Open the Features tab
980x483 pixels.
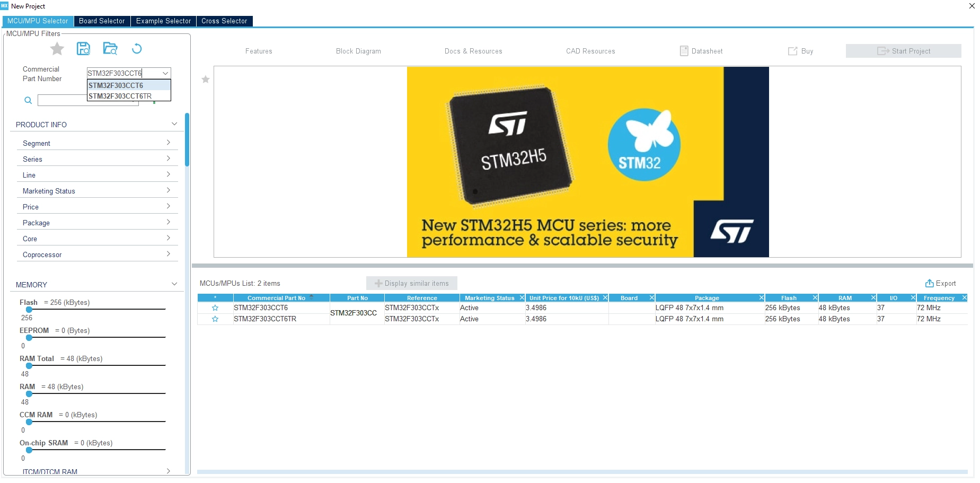(259, 51)
